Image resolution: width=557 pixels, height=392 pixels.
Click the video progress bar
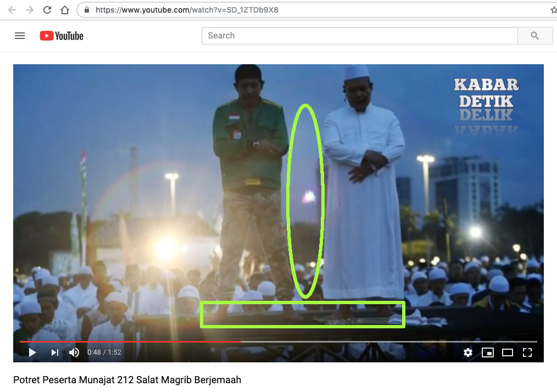(x=330, y=341)
